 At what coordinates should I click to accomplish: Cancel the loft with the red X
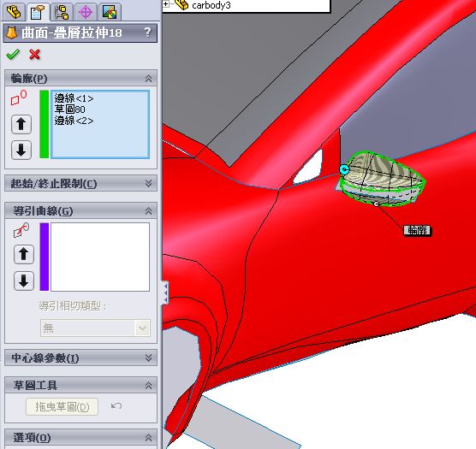[34, 55]
